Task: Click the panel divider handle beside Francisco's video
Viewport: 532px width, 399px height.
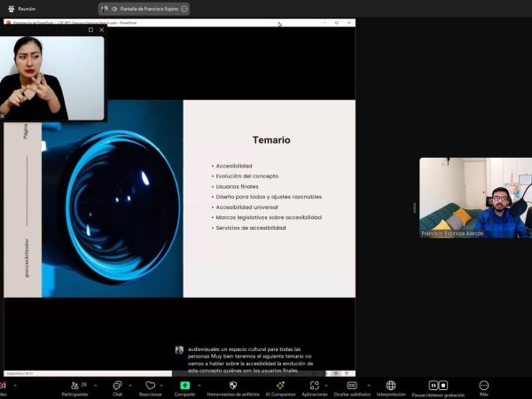Action: [414, 207]
